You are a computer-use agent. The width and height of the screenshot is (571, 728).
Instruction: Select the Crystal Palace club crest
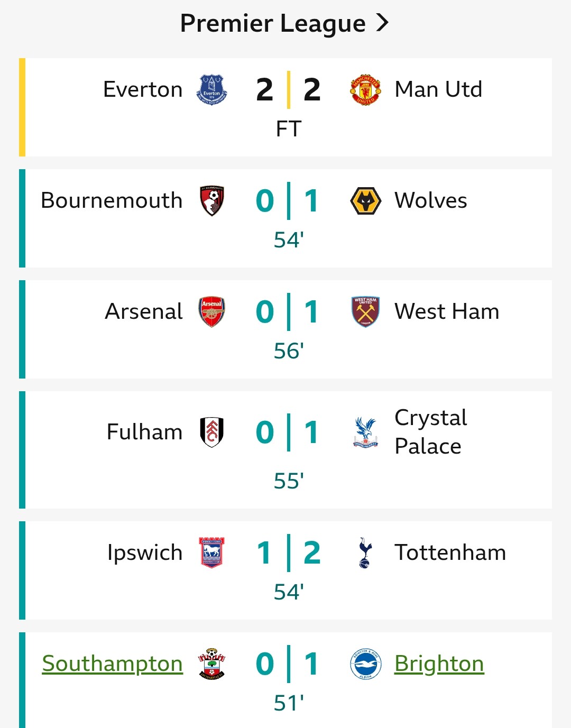(x=365, y=432)
